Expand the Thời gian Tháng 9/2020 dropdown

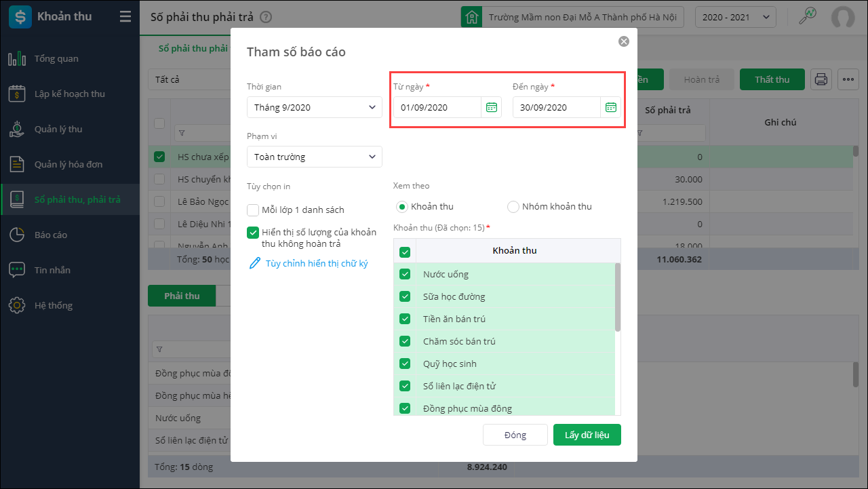pyautogui.click(x=314, y=107)
